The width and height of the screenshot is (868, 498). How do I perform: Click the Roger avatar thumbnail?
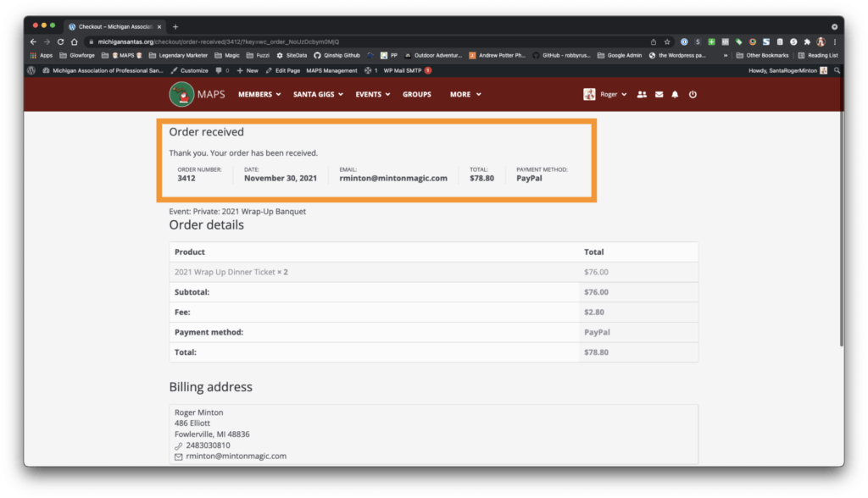coord(589,95)
